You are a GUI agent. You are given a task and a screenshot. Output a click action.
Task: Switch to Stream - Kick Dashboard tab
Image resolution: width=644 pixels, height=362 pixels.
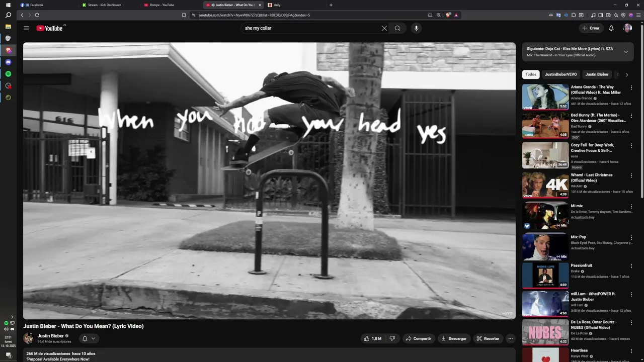tap(110, 5)
